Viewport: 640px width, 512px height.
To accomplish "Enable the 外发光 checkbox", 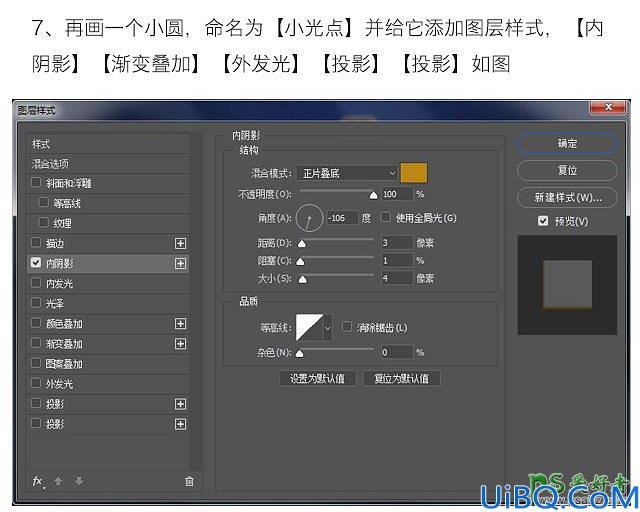I will pos(36,383).
